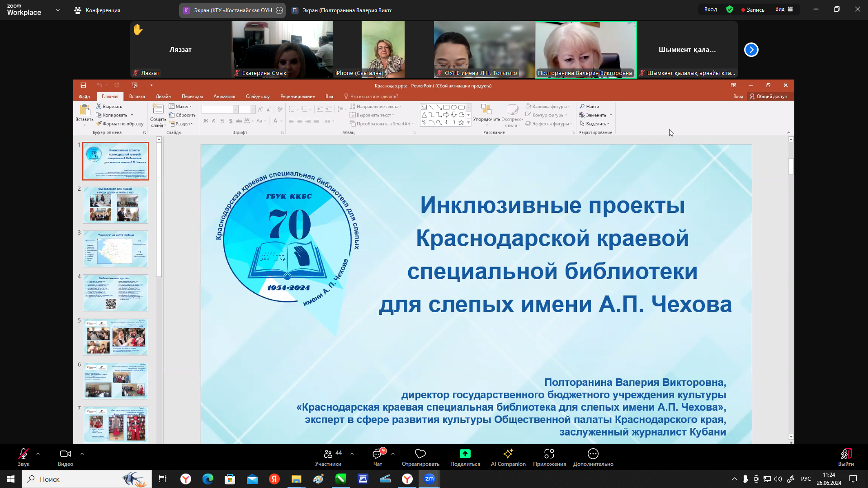Click the Вставить paste icon
The image size is (868, 488).
tap(85, 109)
